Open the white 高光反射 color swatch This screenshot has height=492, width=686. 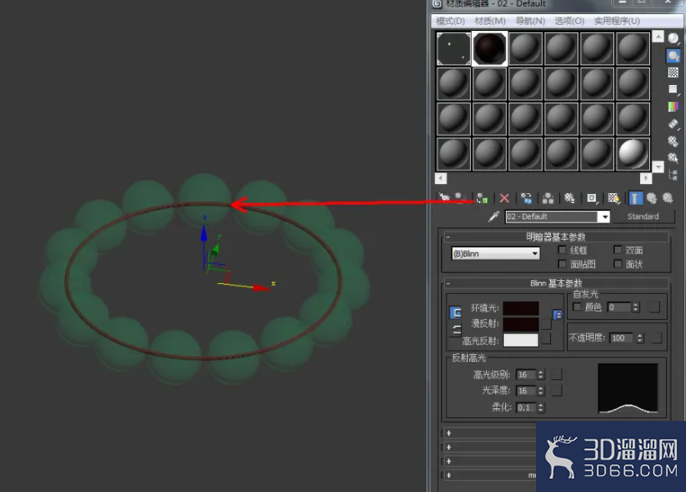click(521, 340)
